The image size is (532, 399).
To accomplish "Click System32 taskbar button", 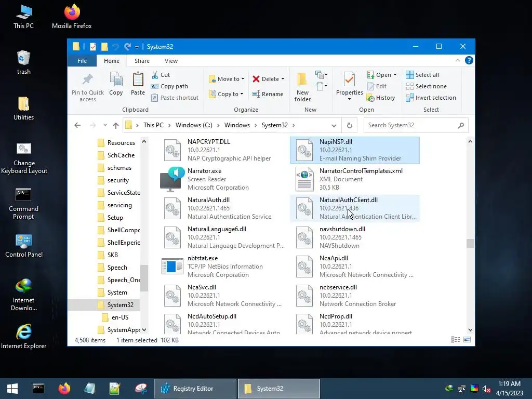I will click(x=278, y=389).
